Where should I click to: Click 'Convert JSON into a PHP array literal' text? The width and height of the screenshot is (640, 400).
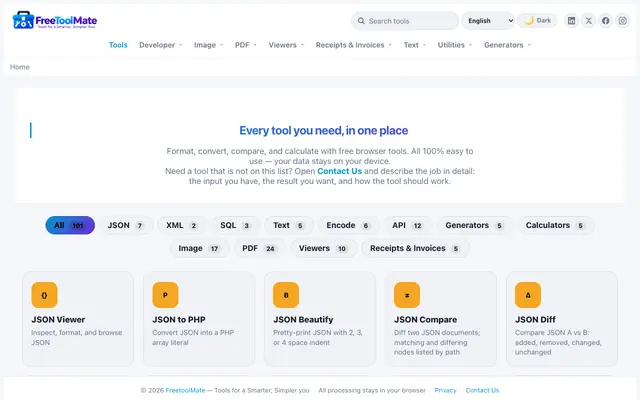[193, 338]
